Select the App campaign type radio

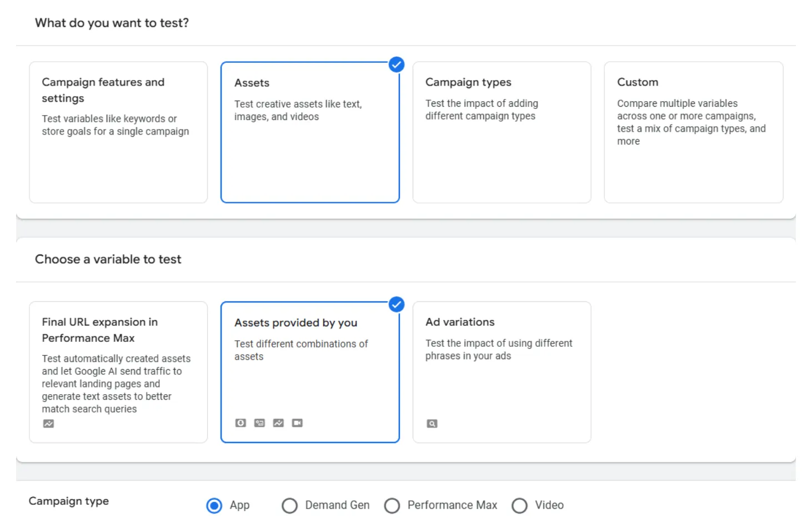pyautogui.click(x=214, y=505)
